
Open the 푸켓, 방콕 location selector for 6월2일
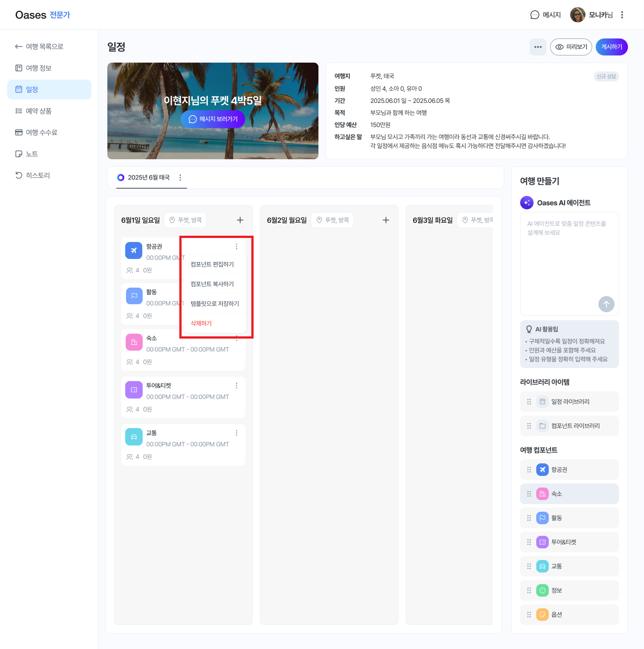coord(332,220)
